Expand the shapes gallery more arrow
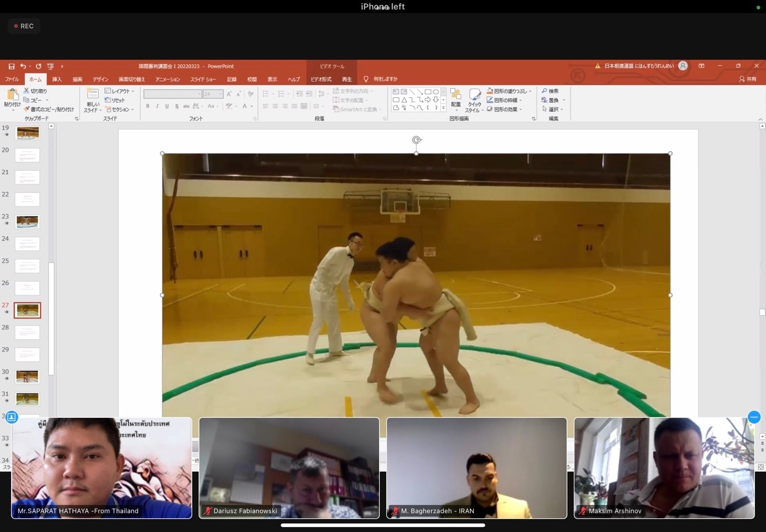Image resolution: width=766 pixels, height=532 pixels. pyautogui.click(x=443, y=108)
